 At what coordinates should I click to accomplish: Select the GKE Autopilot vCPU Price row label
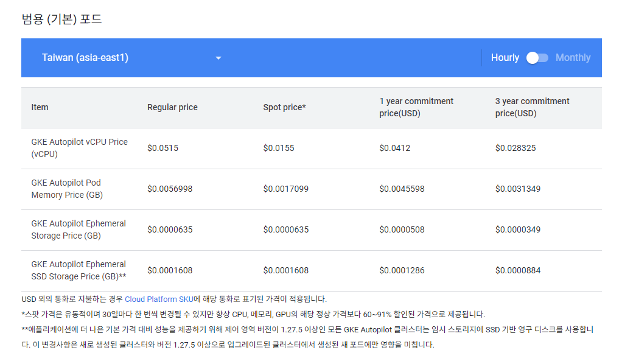pyautogui.click(x=80, y=148)
